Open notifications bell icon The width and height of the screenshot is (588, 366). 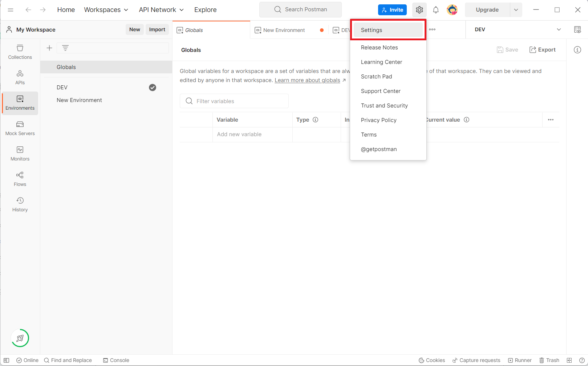pos(436,10)
